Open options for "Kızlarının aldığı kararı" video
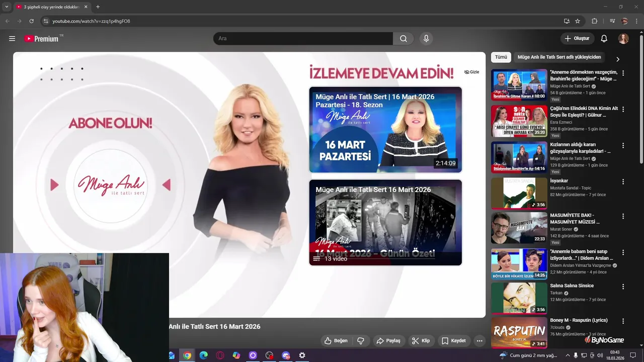The width and height of the screenshot is (644, 362). [x=623, y=145]
